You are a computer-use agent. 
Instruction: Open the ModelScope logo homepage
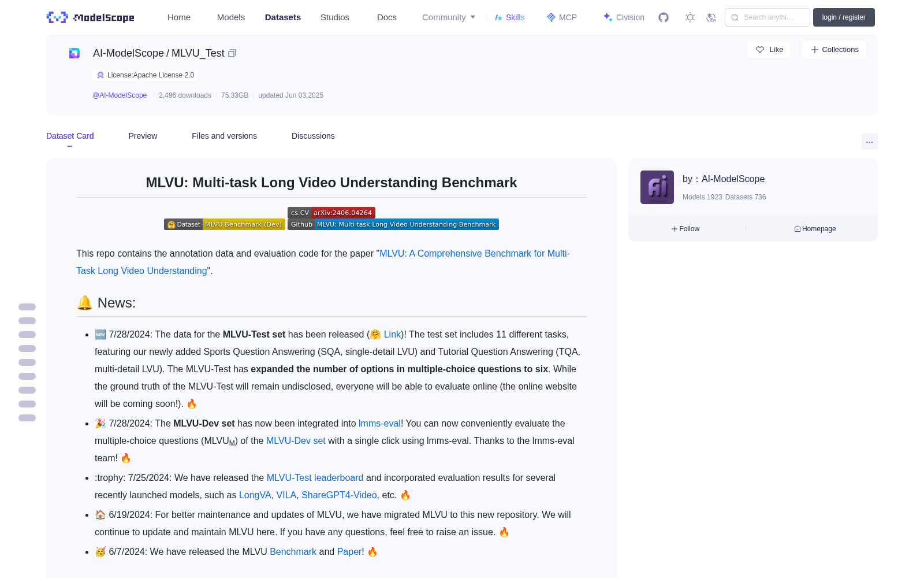pos(90,17)
